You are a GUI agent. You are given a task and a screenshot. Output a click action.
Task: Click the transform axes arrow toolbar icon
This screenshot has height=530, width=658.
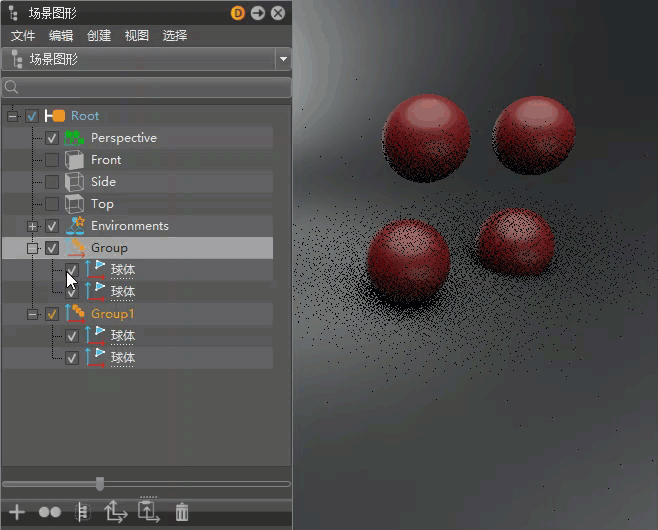pyautogui.click(x=115, y=512)
